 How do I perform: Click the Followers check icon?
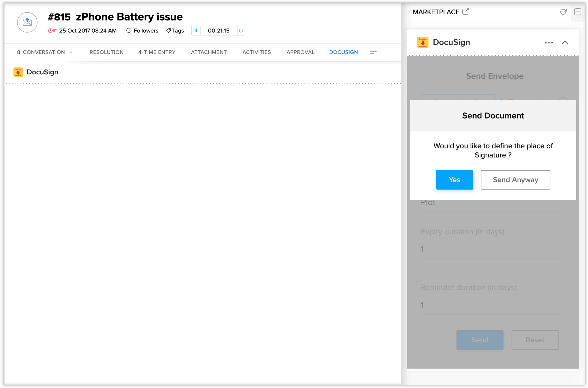pos(129,30)
